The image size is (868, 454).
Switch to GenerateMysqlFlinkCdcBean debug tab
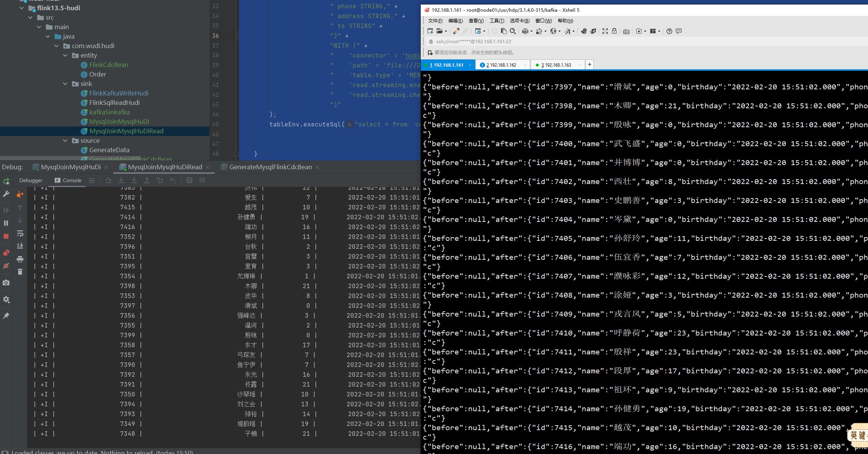coord(270,167)
